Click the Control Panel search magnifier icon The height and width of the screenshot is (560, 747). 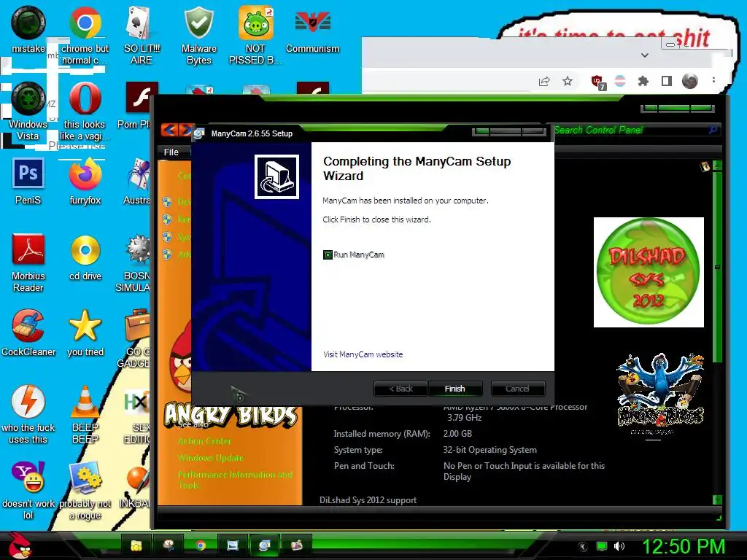[713, 130]
